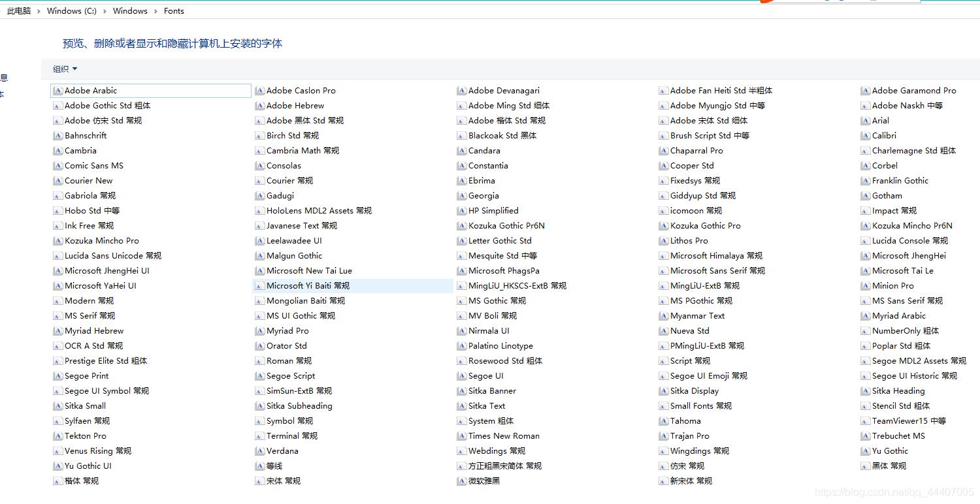Screen dimensions: 980x504
Task: Select 方正粗黑宋简体 常规 entry
Action: coord(505,466)
